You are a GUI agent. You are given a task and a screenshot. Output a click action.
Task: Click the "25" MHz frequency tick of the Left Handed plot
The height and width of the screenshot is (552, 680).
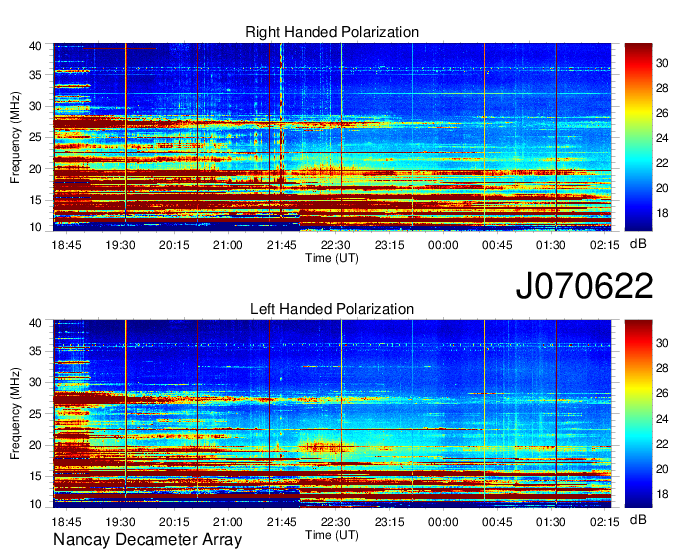pos(36,414)
